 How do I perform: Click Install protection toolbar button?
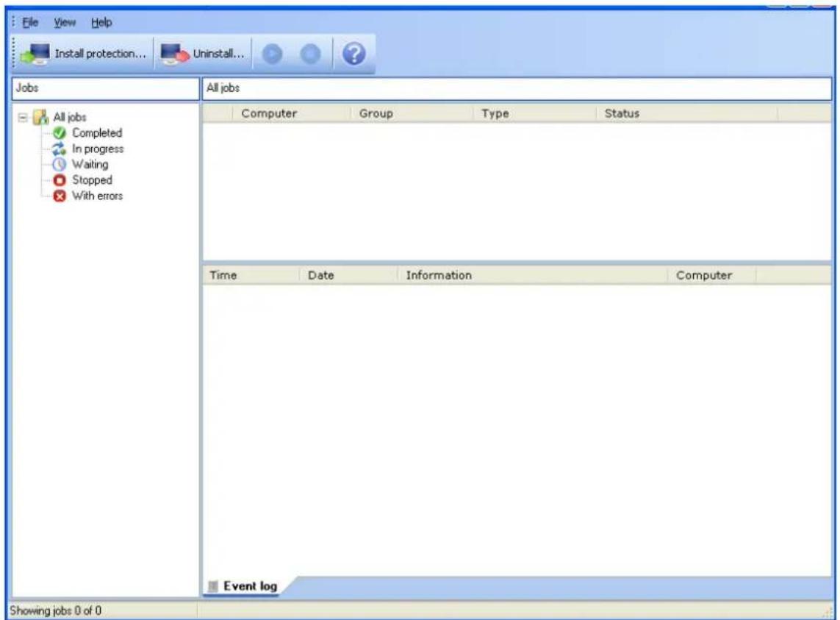click(x=83, y=54)
